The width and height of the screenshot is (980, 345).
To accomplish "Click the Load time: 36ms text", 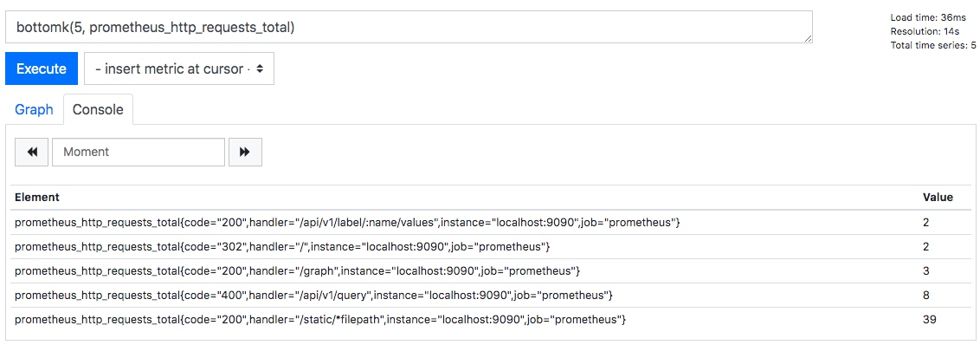I will click(927, 18).
